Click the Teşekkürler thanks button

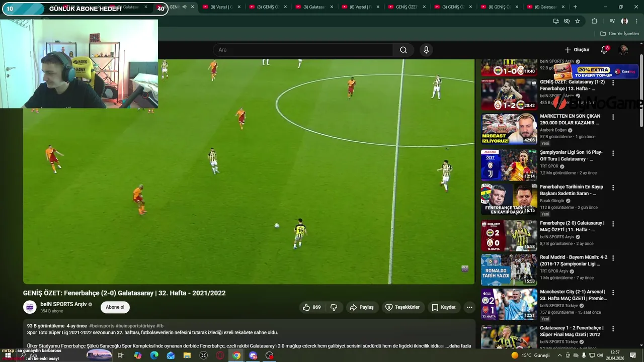403,307
